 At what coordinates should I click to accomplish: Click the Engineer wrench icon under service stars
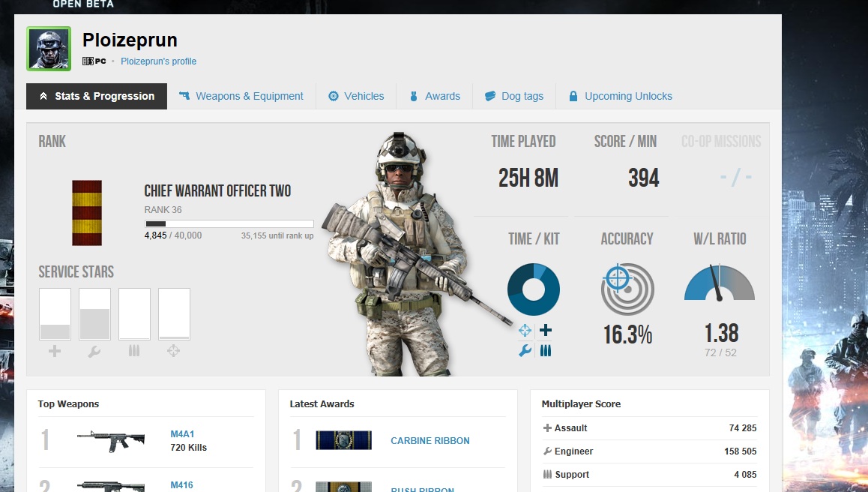94,351
